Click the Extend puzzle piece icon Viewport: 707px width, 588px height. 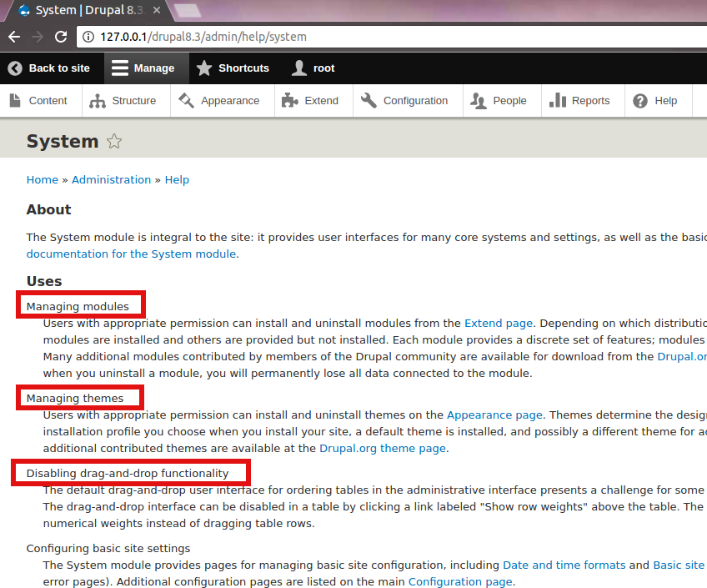290,101
